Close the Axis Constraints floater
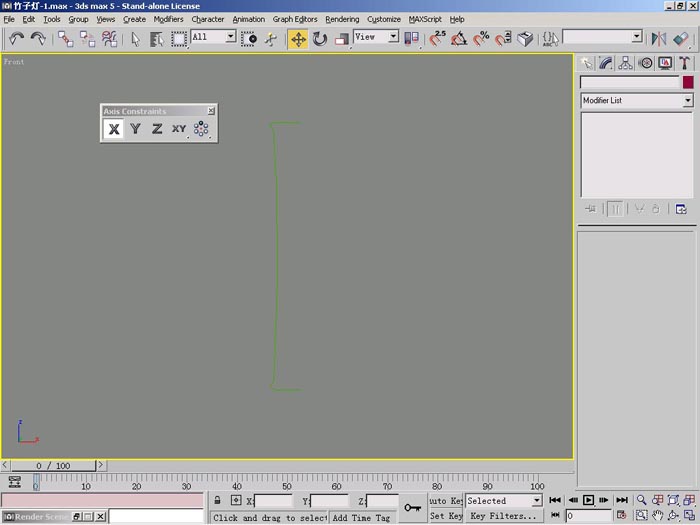 (211, 111)
